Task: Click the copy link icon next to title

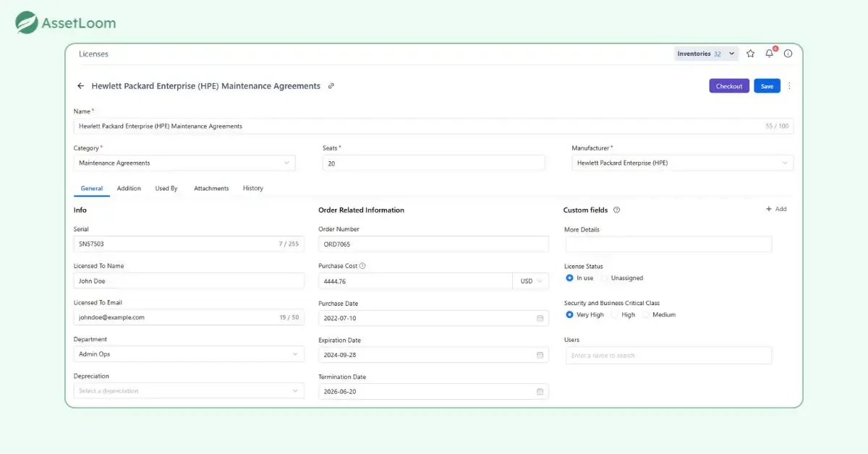Action: (331, 86)
